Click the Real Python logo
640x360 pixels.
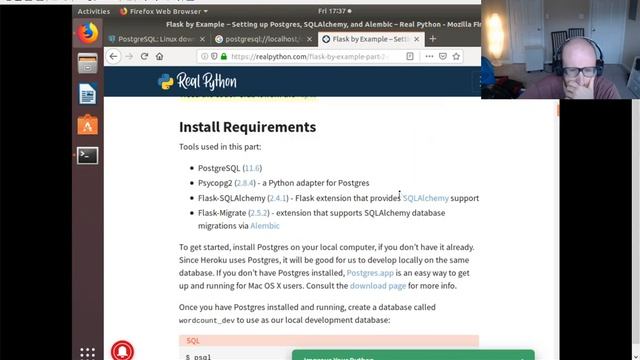point(197,82)
